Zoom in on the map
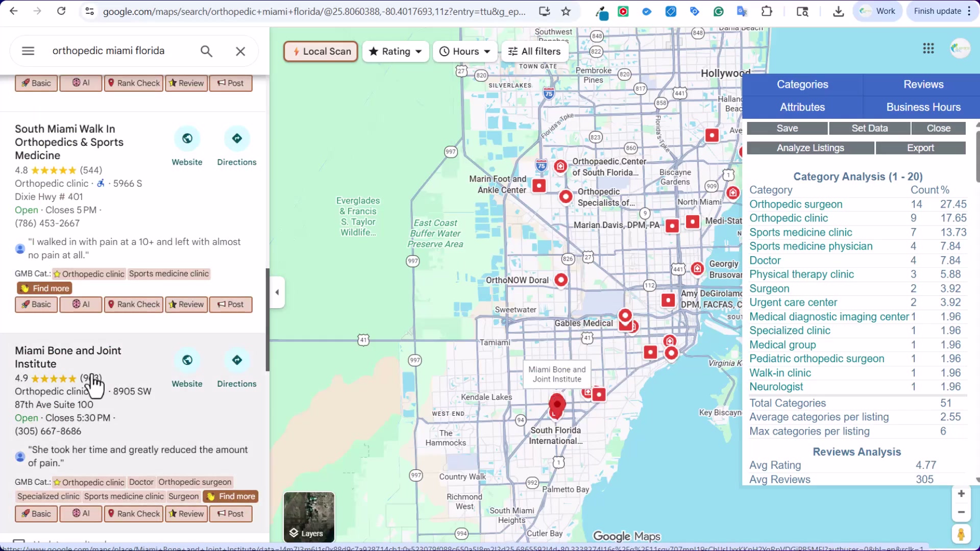This screenshot has height=551, width=980. point(961,494)
